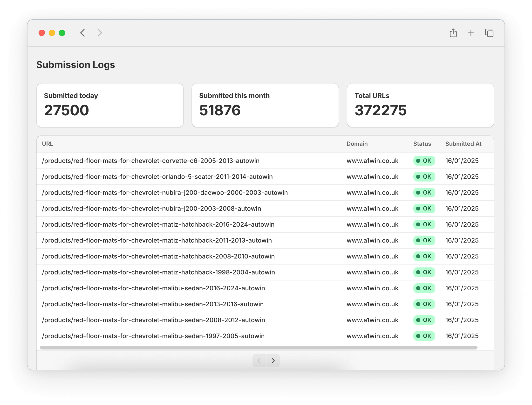Click the browser forward arrow
The image size is (532, 405).
coord(100,33)
